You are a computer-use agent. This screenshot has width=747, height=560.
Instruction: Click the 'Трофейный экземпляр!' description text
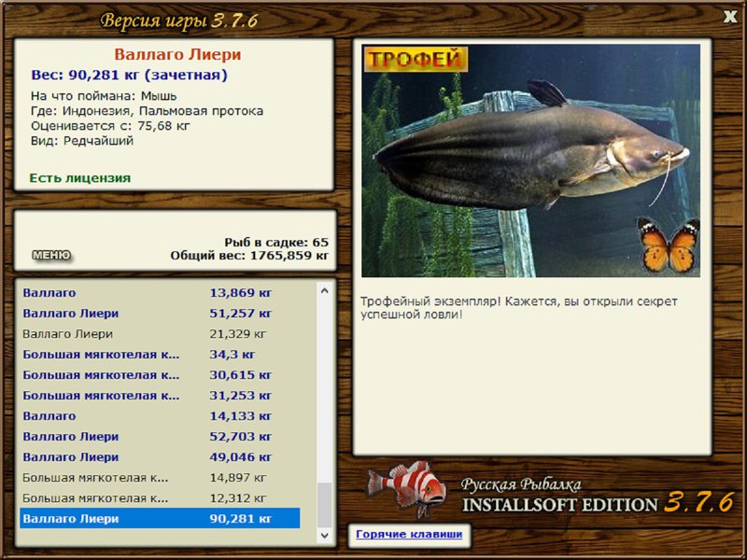click(519, 308)
